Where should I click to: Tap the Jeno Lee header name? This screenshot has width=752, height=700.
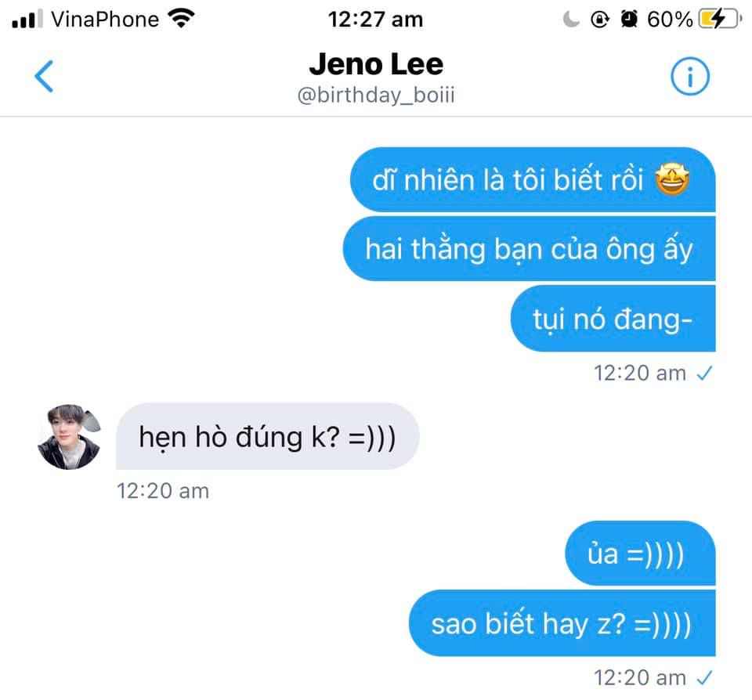[376, 63]
